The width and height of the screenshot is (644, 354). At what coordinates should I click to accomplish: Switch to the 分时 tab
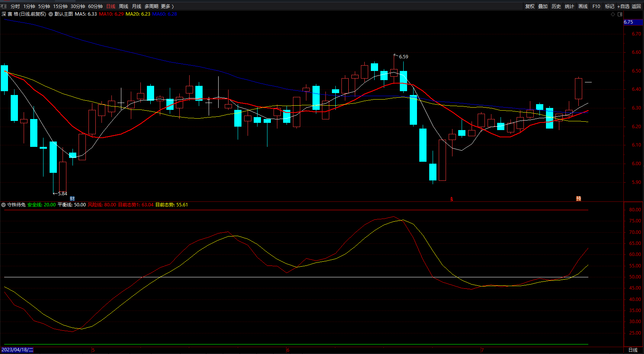[x=15, y=6]
